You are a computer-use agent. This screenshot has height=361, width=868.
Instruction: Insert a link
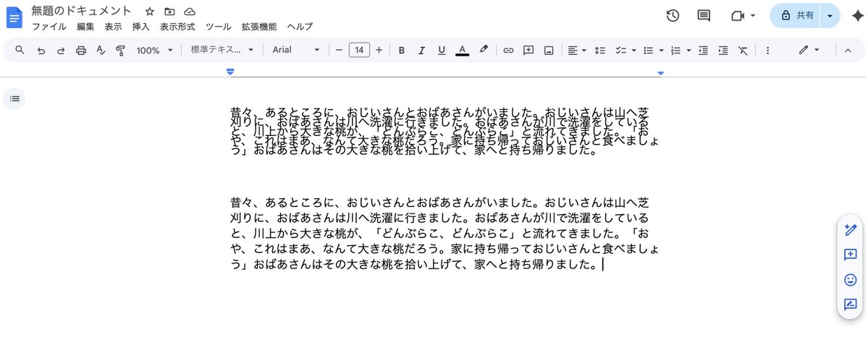(x=508, y=51)
